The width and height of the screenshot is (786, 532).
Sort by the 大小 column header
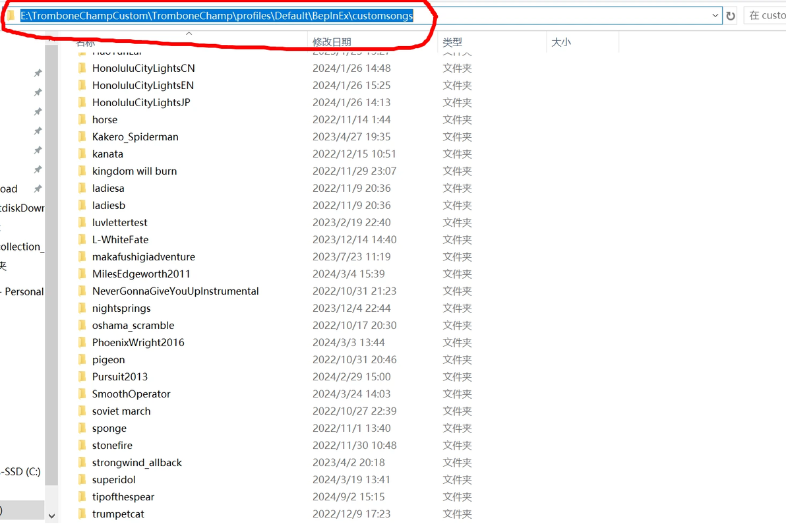[561, 42]
